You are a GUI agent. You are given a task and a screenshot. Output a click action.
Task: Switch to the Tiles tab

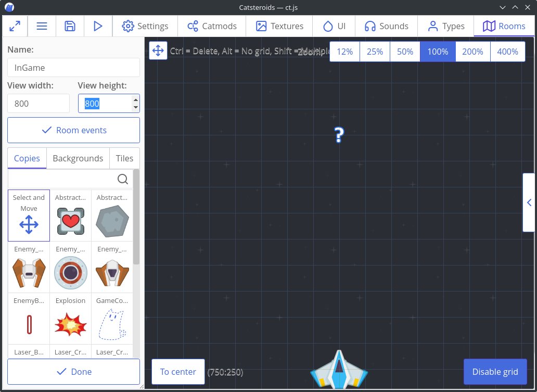tap(124, 158)
